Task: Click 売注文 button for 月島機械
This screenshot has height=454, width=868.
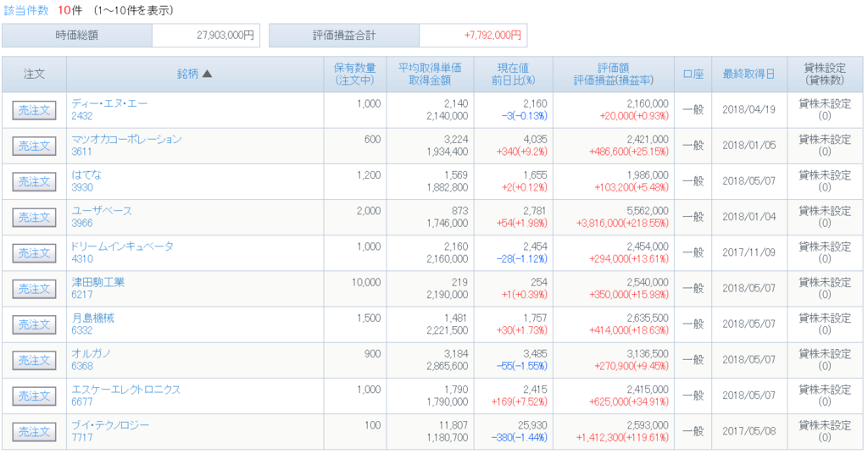Action: tap(34, 324)
